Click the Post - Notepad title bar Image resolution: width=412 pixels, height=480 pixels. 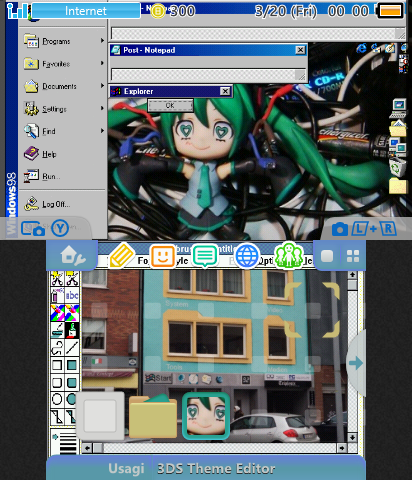(208, 50)
